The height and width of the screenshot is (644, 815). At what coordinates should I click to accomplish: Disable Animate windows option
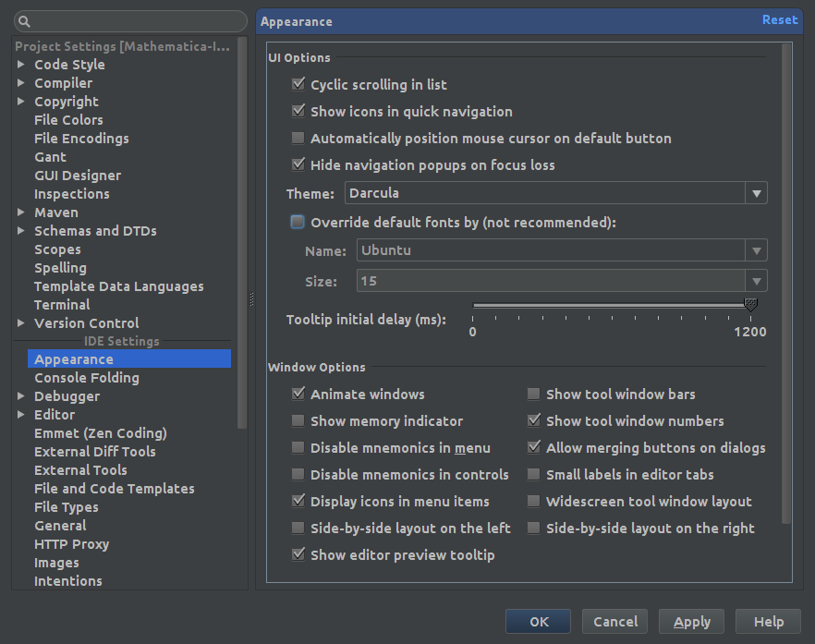point(298,394)
